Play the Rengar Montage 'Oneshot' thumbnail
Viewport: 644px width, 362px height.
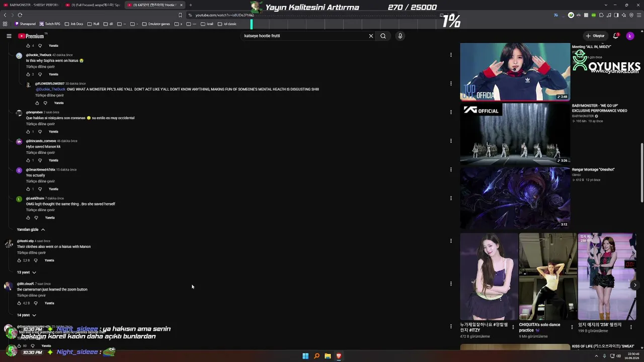point(515,198)
